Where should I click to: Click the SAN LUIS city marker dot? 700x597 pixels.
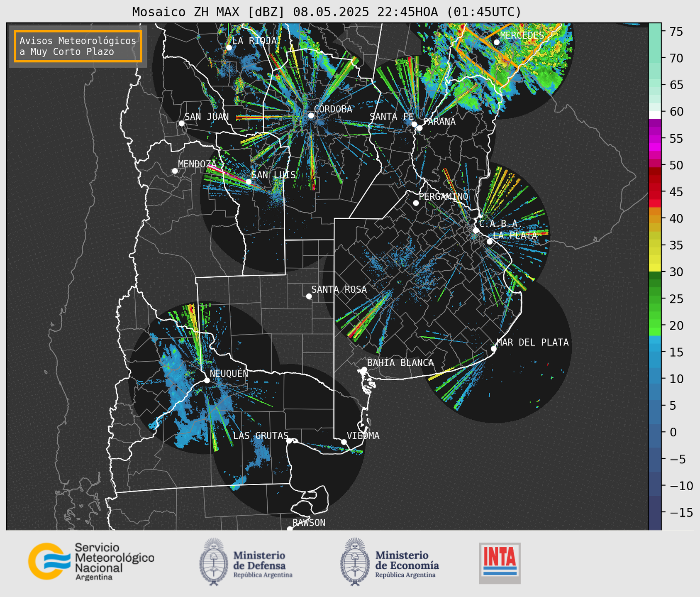pyautogui.click(x=248, y=182)
